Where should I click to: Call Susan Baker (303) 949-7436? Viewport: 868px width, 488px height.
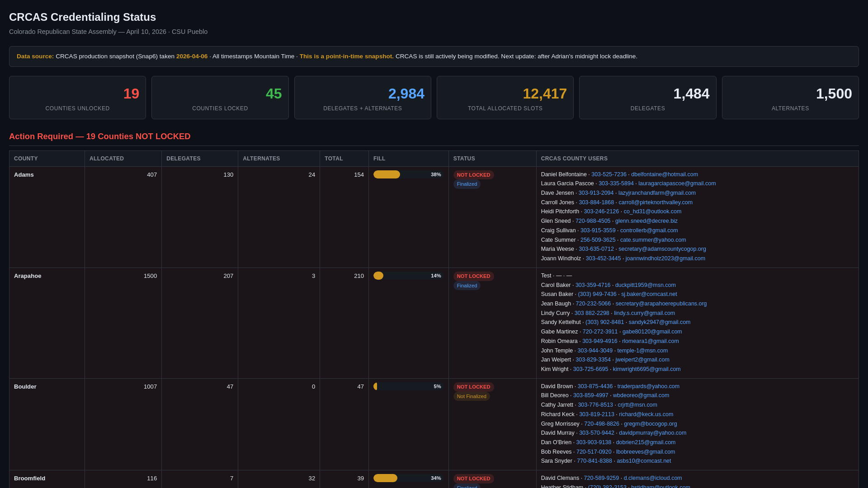pyautogui.click(x=597, y=294)
